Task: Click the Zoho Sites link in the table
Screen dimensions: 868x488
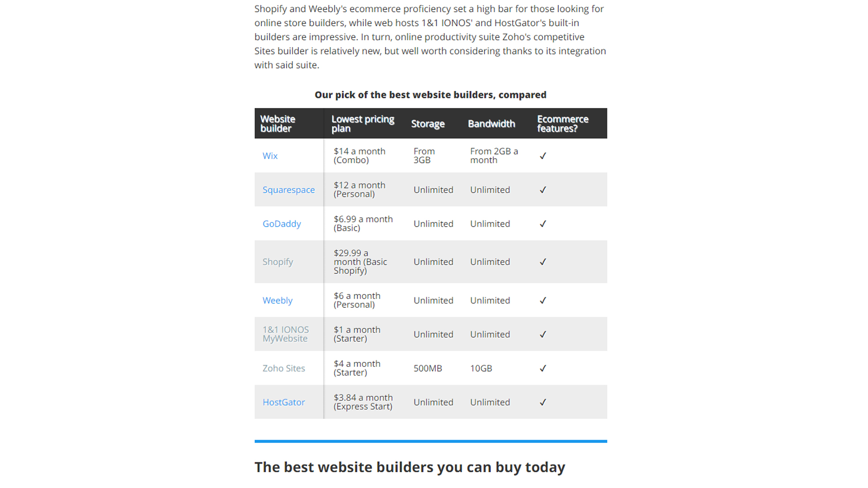Action: (284, 368)
